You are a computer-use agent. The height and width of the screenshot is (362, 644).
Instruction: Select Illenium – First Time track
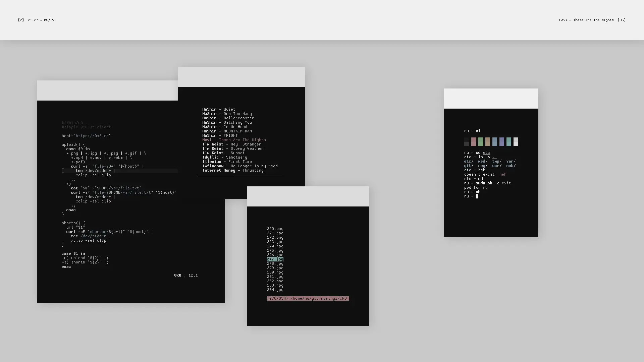(227, 162)
